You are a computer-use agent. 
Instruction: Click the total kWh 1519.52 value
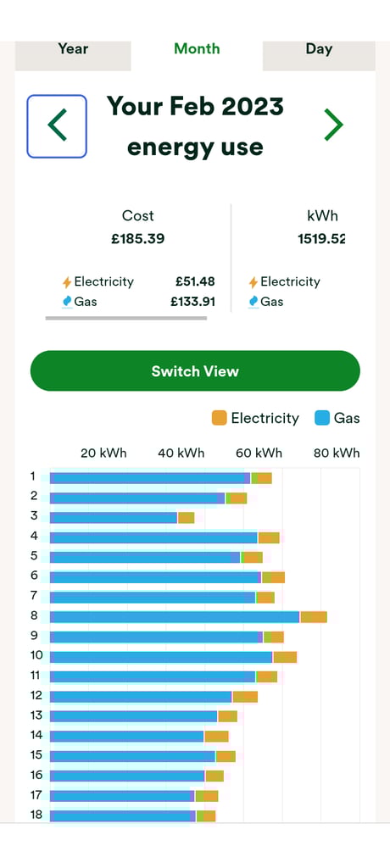tap(321, 239)
